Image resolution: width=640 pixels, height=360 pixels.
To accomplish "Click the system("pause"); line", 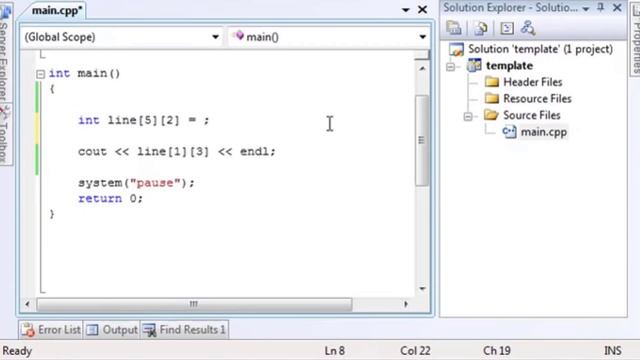I will (x=136, y=183).
